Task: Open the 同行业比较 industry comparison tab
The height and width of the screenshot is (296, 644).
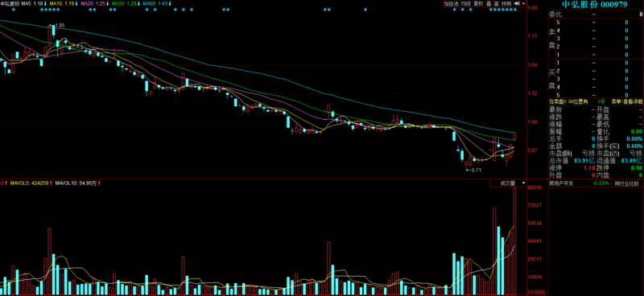Action: (x=627, y=183)
